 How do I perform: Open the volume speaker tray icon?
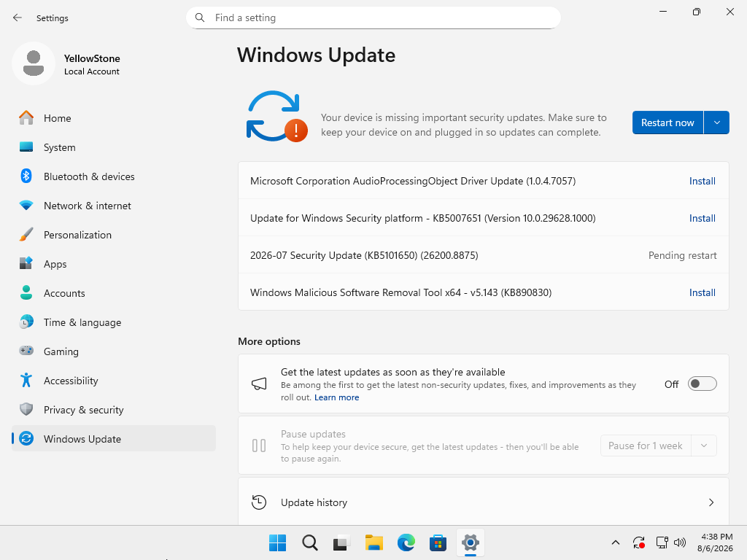click(x=680, y=542)
